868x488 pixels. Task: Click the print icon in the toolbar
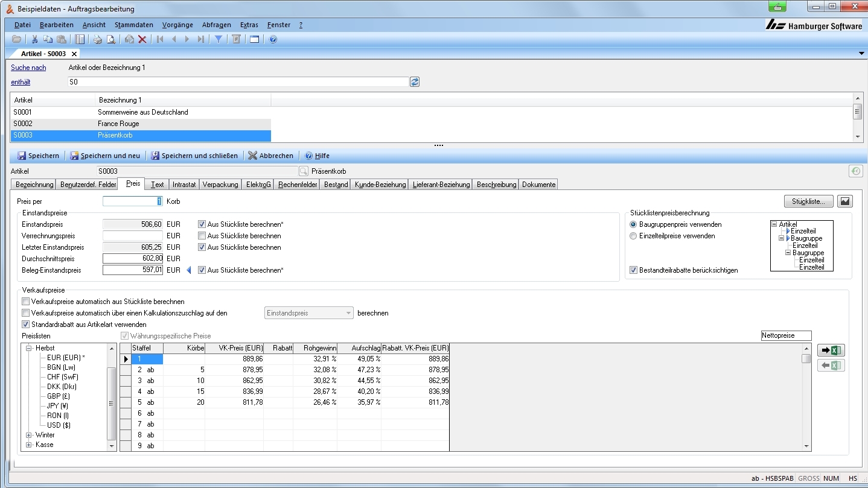click(x=97, y=39)
